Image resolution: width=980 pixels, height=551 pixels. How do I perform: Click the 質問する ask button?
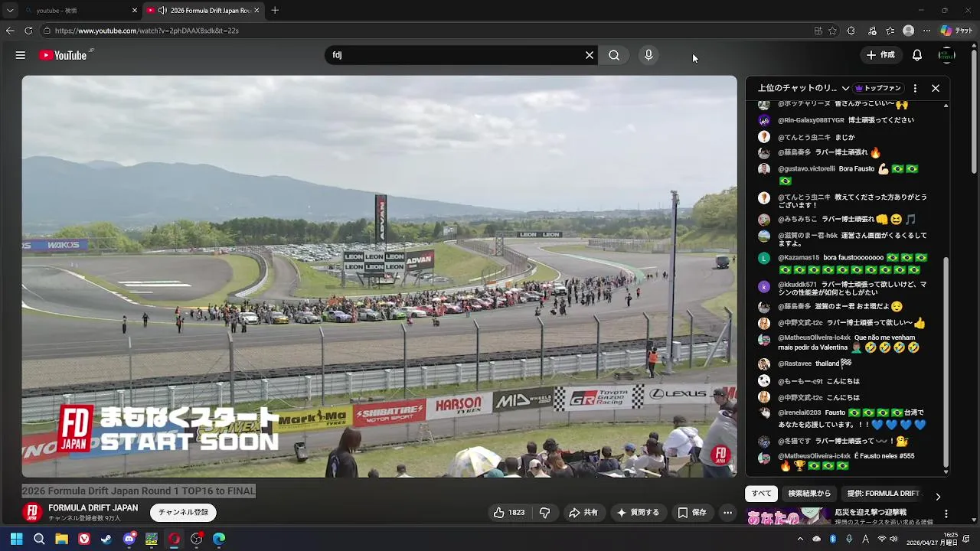(639, 513)
